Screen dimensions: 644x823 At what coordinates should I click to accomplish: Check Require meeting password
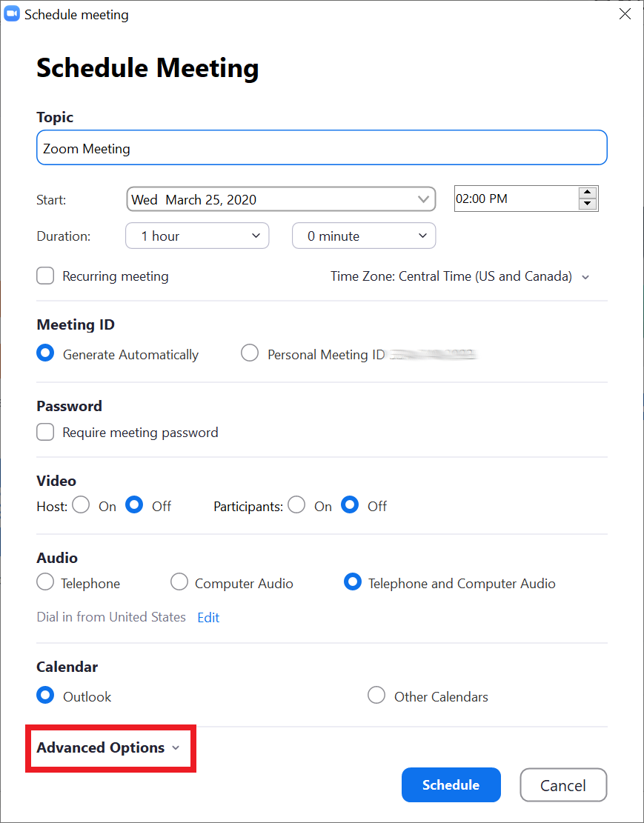(45, 432)
